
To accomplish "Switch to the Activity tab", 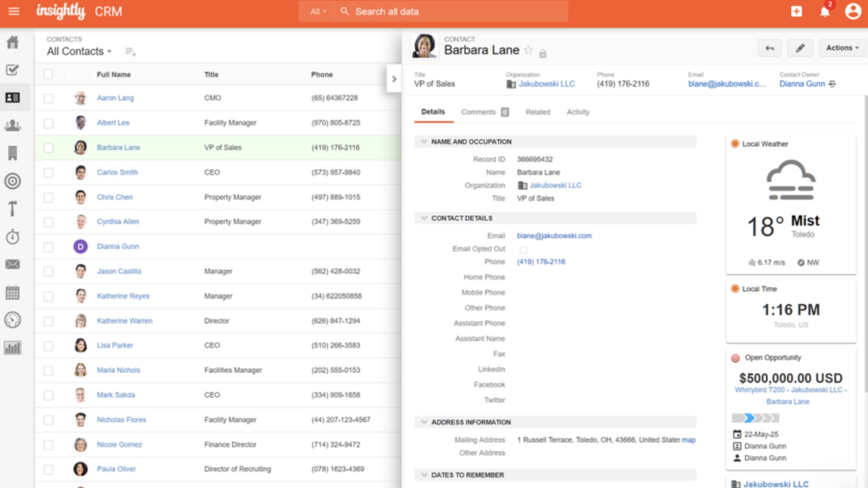I will click(578, 112).
